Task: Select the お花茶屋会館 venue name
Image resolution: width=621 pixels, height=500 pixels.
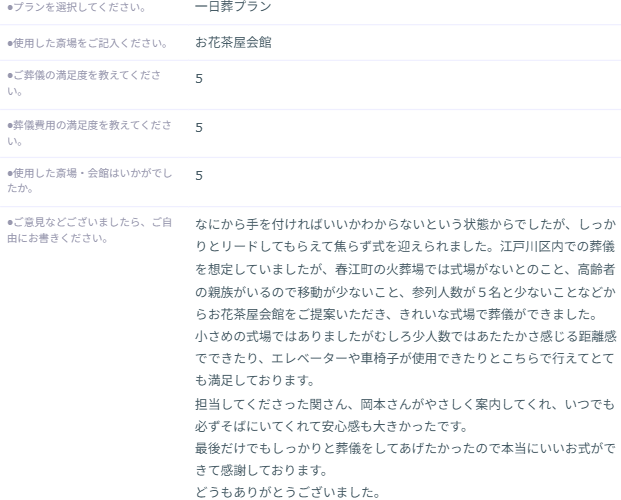Action: click(x=233, y=43)
